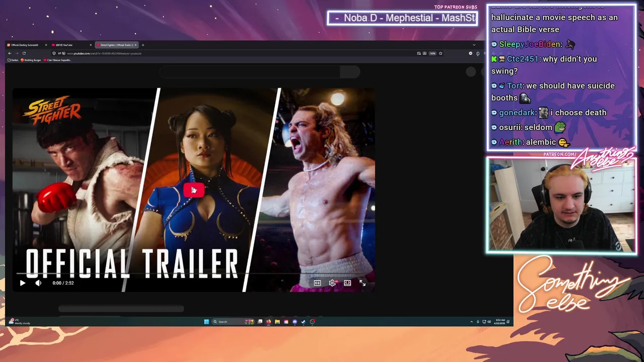Close the Street Fighter trailer tab
The height and width of the screenshot is (362, 644).
(x=135, y=45)
